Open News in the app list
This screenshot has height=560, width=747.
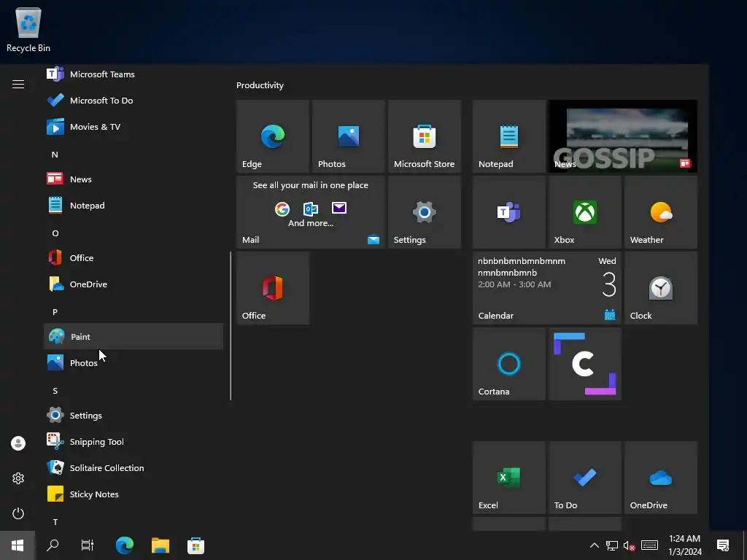pyautogui.click(x=133, y=179)
